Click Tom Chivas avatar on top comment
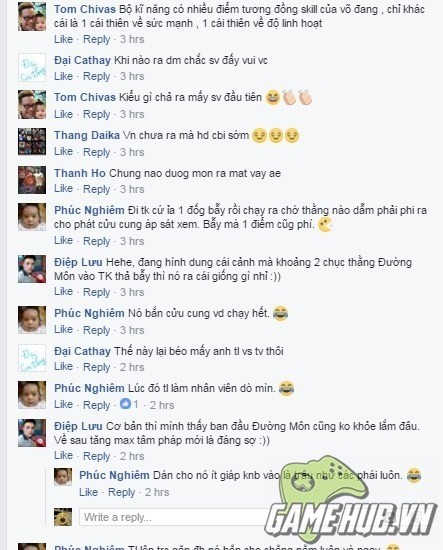The height and width of the screenshot is (550, 443). pyautogui.click(x=32, y=16)
